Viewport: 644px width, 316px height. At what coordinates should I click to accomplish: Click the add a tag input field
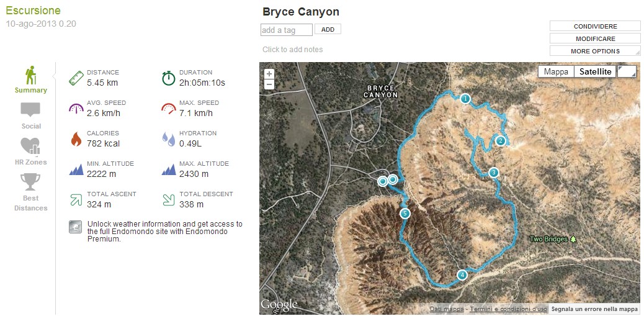click(x=287, y=30)
